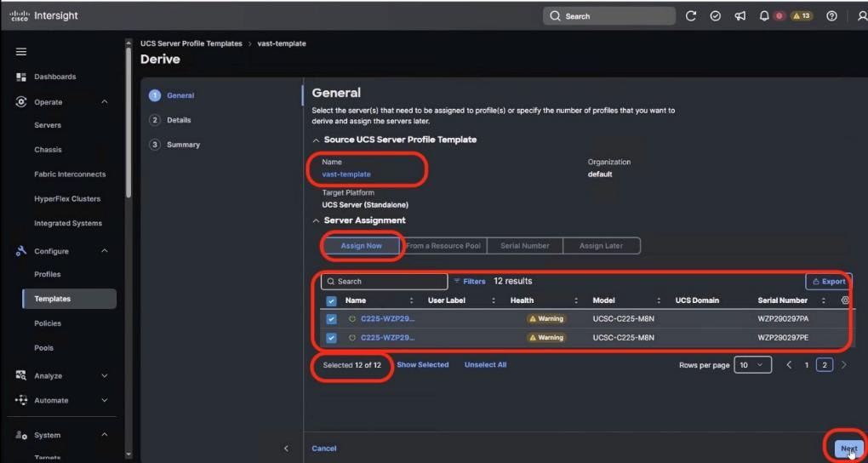The height and width of the screenshot is (463, 868).
Task: Collapse the System sidebar section
Action: click(x=104, y=435)
